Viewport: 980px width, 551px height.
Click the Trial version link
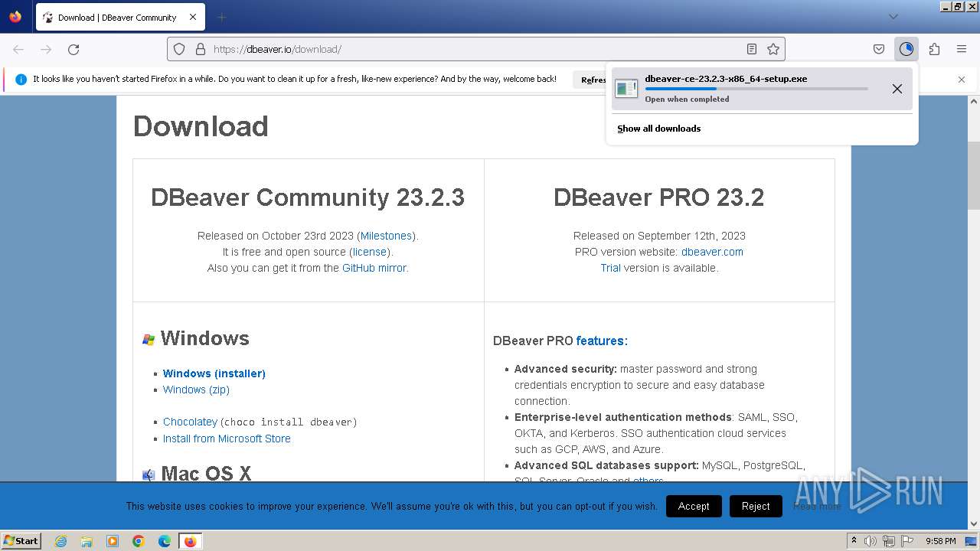pos(610,268)
